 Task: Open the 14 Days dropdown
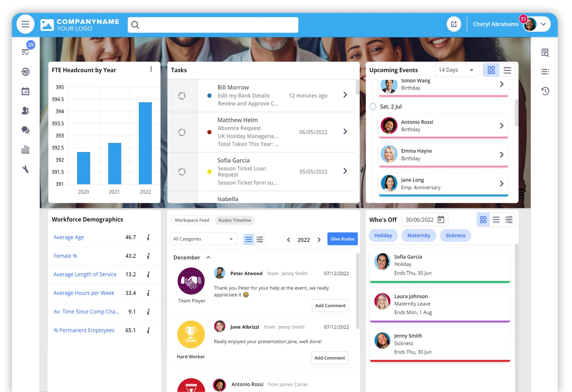457,70
